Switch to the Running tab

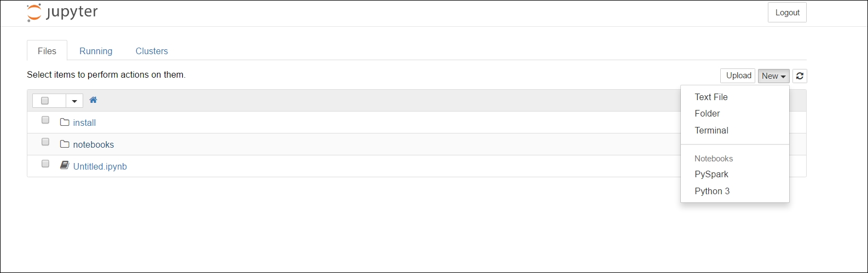coord(96,51)
